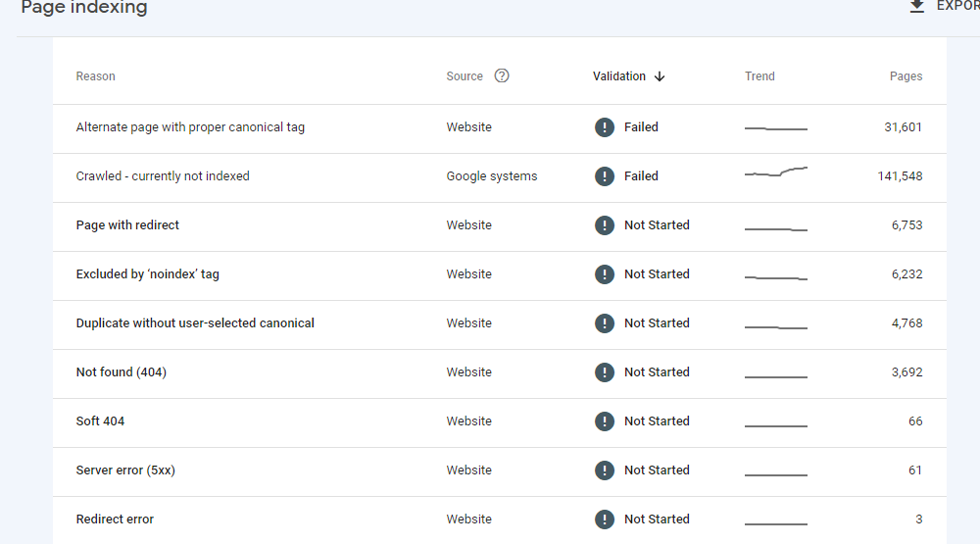Click the warning icon in noindex tag row
This screenshot has width=980, height=544.
(x=604, y=273)
